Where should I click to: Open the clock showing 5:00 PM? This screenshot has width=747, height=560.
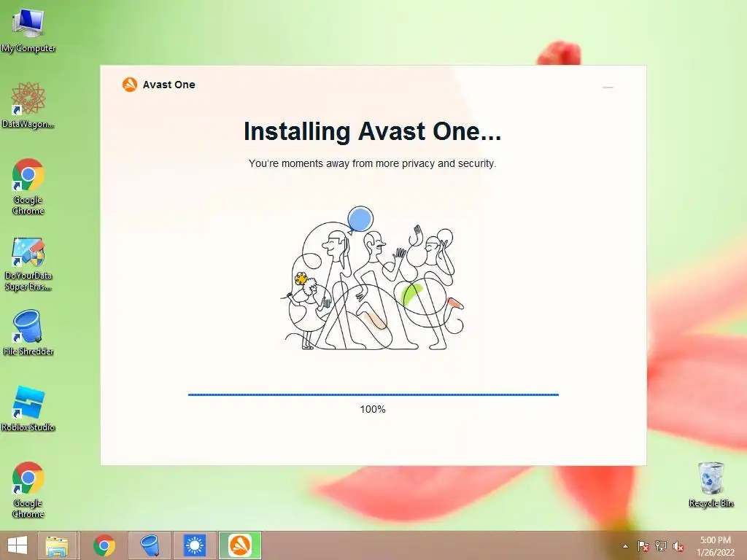click(x=715, y=546)
